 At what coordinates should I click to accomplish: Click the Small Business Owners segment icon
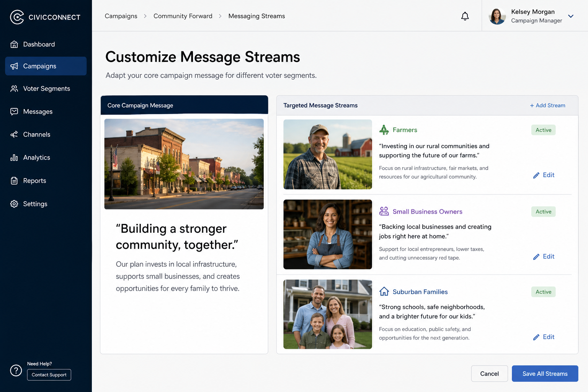384,211
